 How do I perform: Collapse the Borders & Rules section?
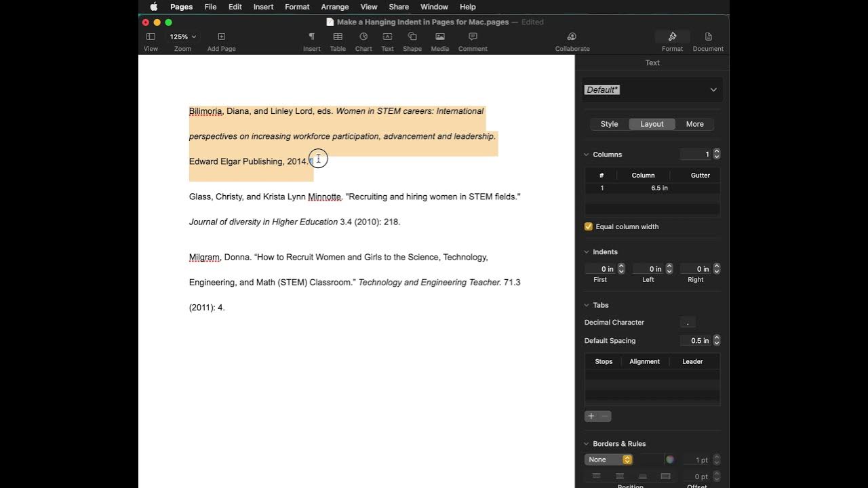587,444
